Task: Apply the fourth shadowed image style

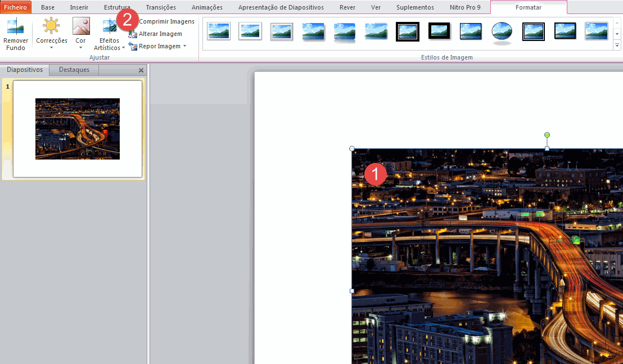Action: (314, 31)
